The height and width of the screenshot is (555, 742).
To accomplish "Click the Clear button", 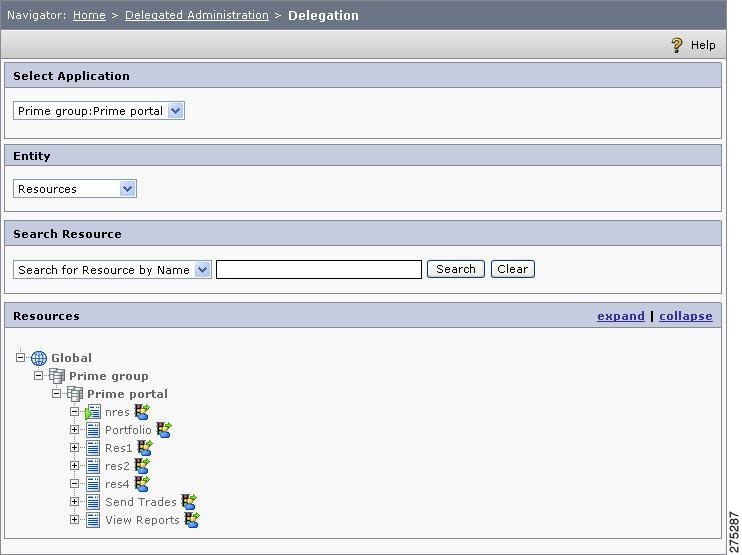I will pos(512,269).
